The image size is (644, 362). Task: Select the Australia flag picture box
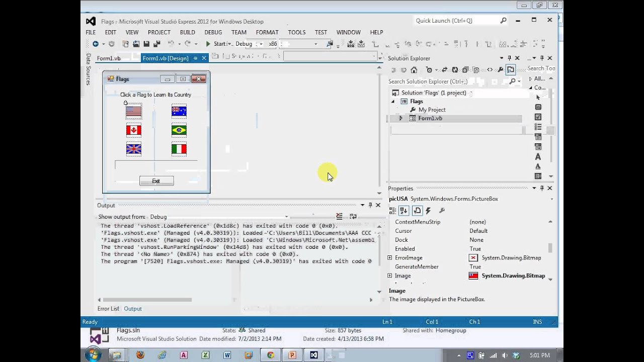(179, 111)
